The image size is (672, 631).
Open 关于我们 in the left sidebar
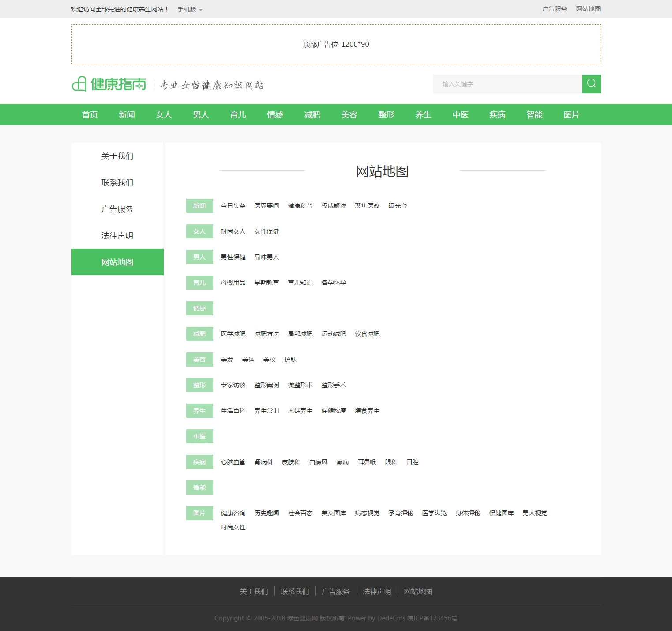coord(117,156)
